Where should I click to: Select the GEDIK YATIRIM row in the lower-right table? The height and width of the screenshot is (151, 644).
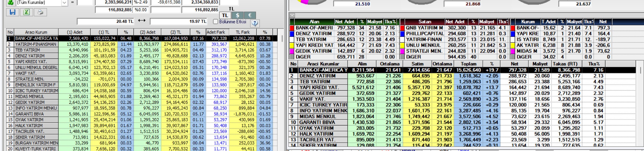pyautogui.click(x=463, y=93)
